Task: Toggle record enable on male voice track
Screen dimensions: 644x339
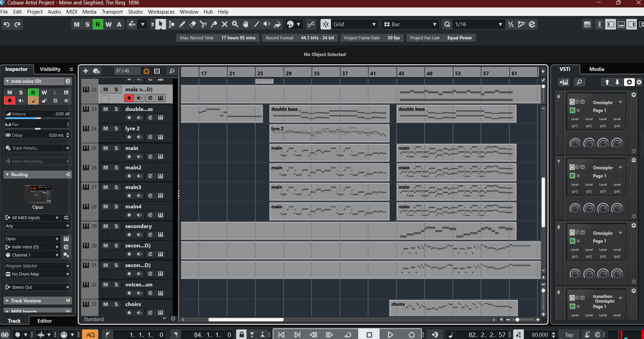Action: pos(129,98)
